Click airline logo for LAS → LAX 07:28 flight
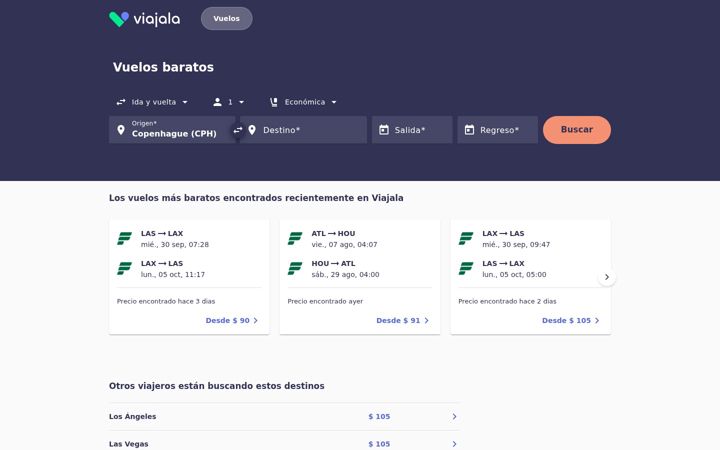 click(x=124, y=239)
